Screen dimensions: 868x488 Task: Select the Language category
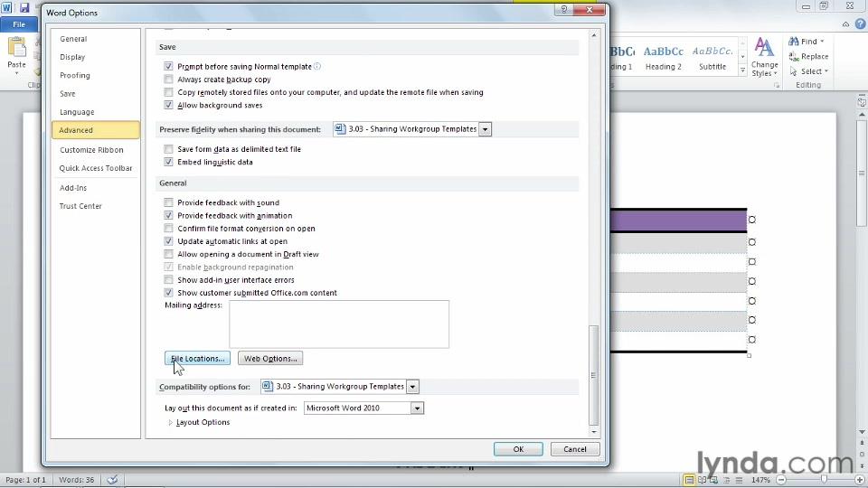pyautogui.click(x=95, y=112)
